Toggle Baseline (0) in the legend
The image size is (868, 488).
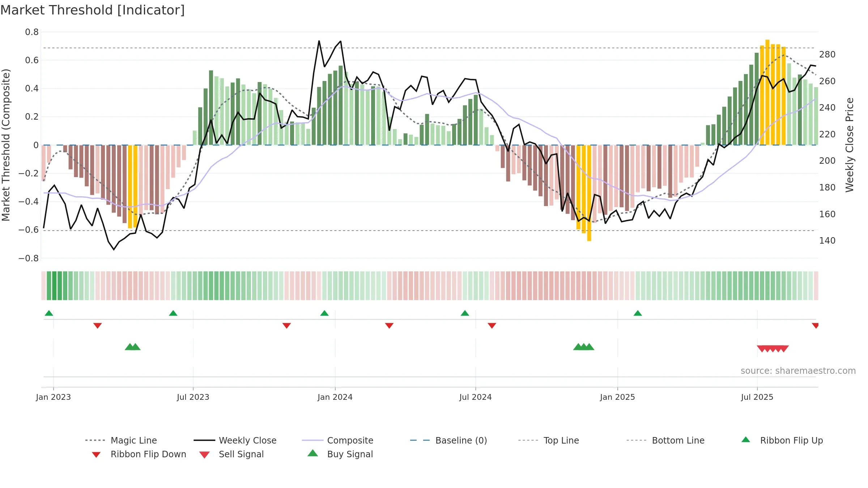(448, 440)
